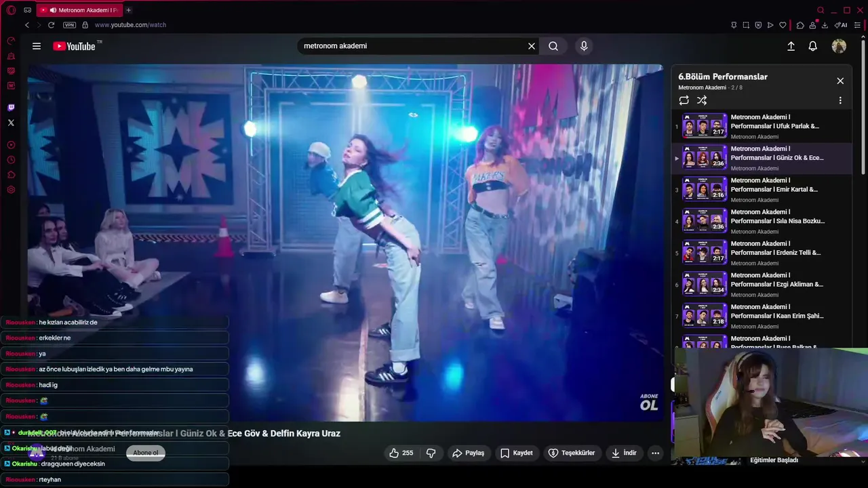The height and width of the screenshot is (488, 868).
Task: Dislike the video
Action: pos(431,453)
